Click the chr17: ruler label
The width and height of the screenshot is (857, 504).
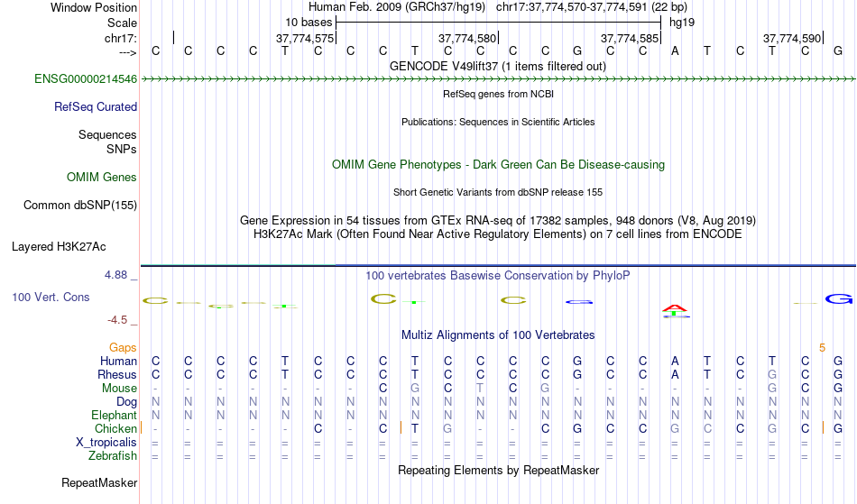click(120, 38)
